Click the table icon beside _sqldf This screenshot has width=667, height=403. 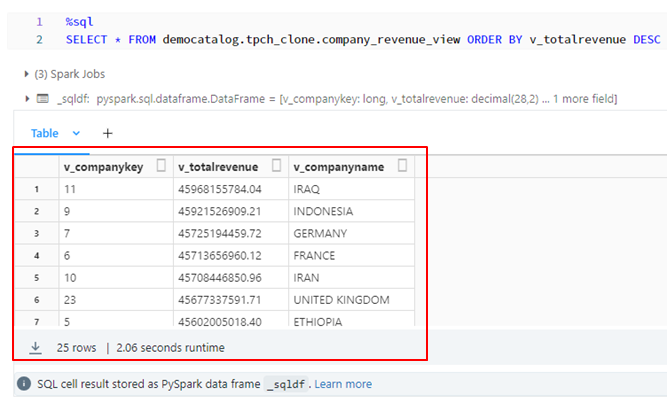[43, 99]
